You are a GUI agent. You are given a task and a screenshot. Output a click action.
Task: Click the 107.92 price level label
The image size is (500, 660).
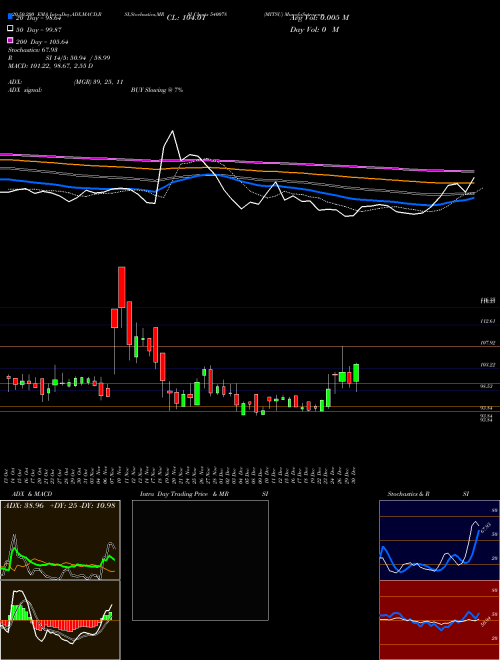[488, 343]
